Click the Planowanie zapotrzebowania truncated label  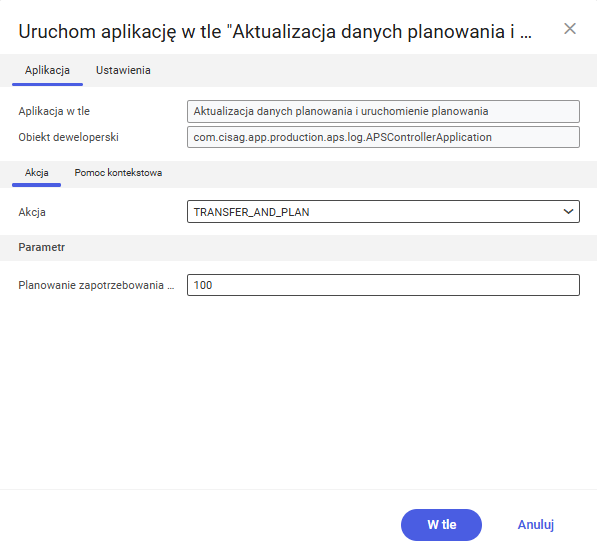click(96, 285)
